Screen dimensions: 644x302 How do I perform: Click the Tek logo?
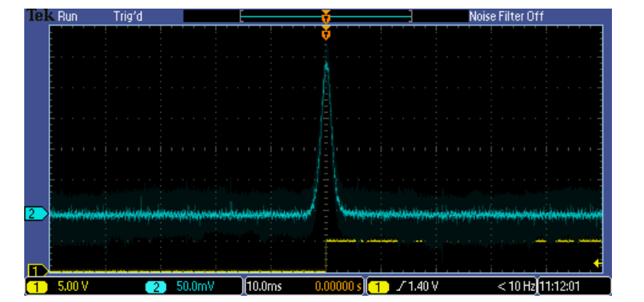41,16
